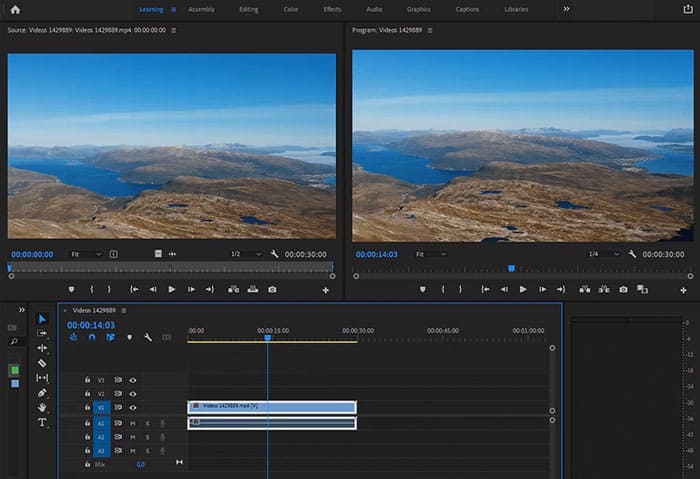The height and width of the screenshot is (479, 700).
Task: Toggle Linked Selection in Timeline
Action: click(x=110, y=337)
